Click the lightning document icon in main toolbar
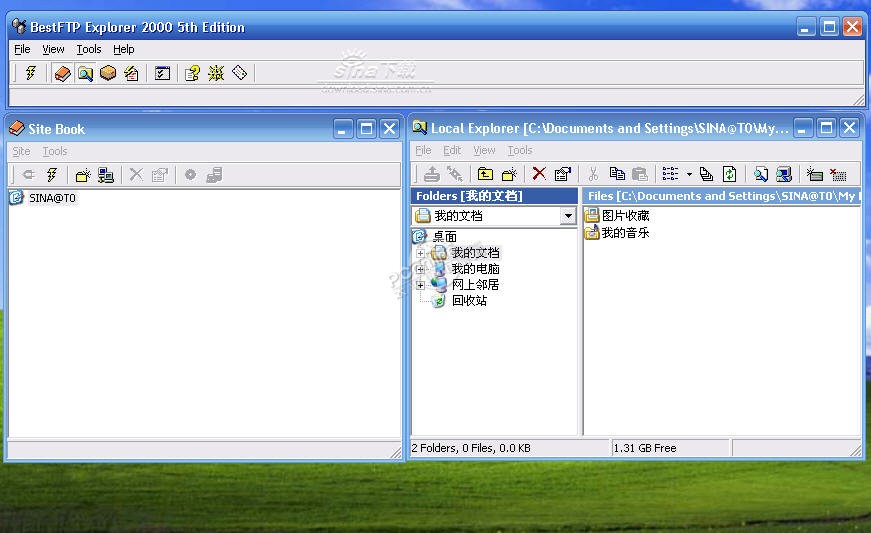 131,73
